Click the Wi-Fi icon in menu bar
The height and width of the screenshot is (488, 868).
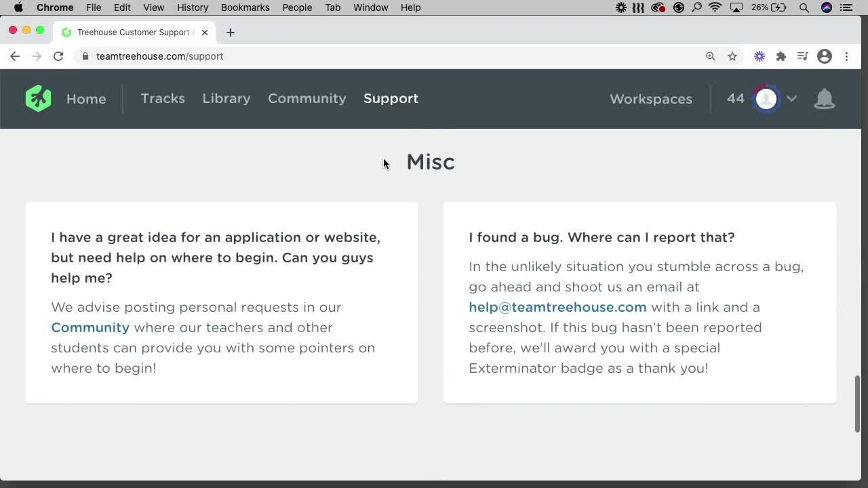[x=715, y=7]
